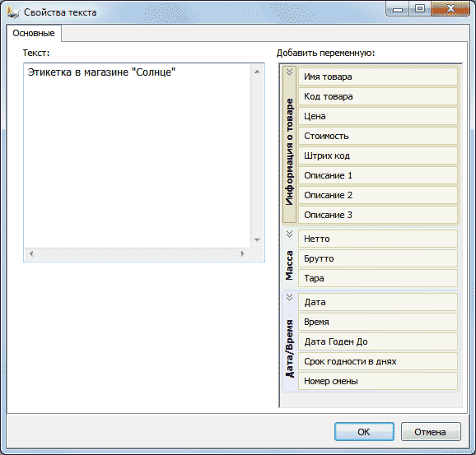Collapse the Информация о товаре group chevron
This screenshot has height=455, width=476.
pos(289,72)
